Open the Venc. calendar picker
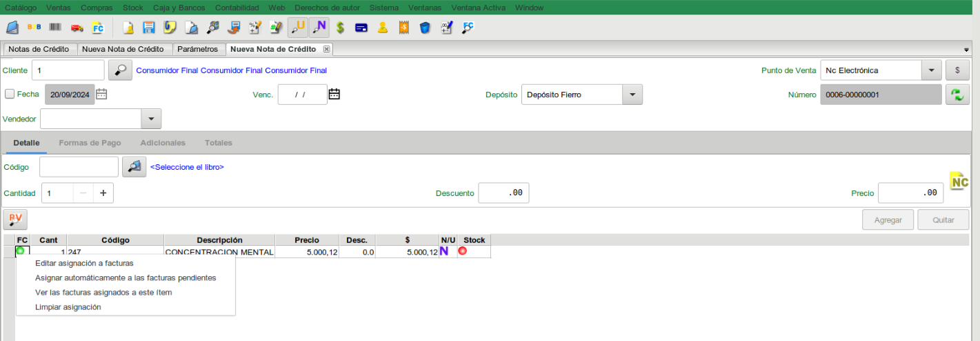Image resolution: width=980 pixels, height=341 pixels. (334, 95)
